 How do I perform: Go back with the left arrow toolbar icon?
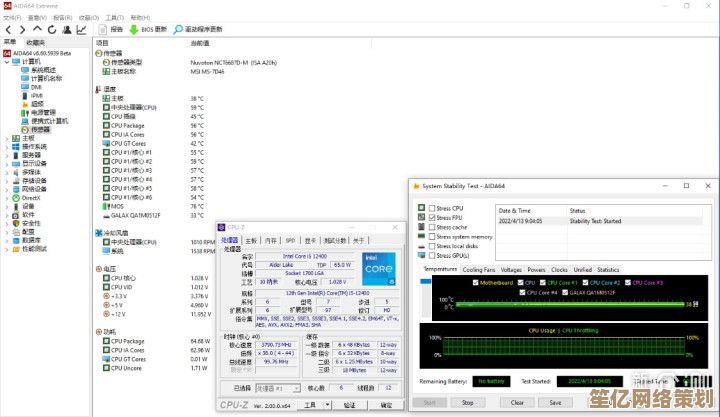(x=8, y=29)
